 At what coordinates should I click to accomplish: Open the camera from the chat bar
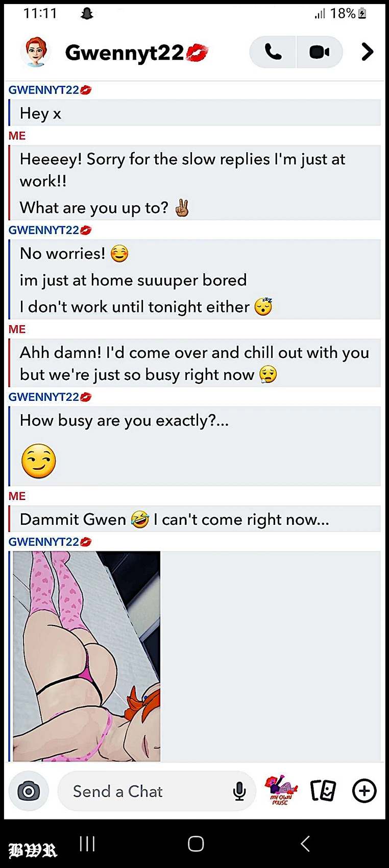(x=29, y=791)
